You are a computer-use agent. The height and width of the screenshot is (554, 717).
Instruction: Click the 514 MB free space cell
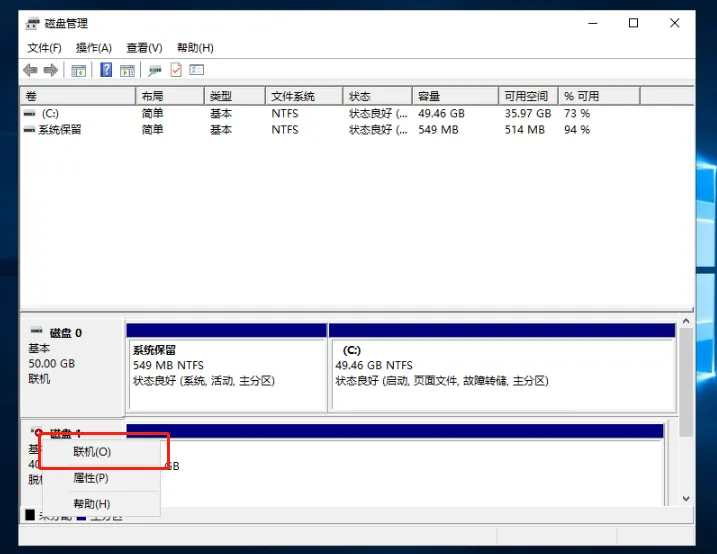(524, 130)
